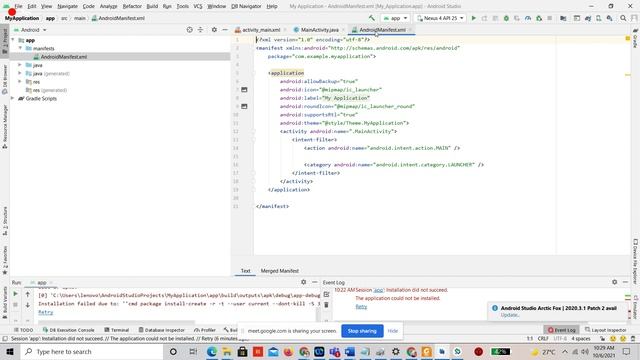
Task: Click the trash icon in Event Log
Action: (327, 305)
